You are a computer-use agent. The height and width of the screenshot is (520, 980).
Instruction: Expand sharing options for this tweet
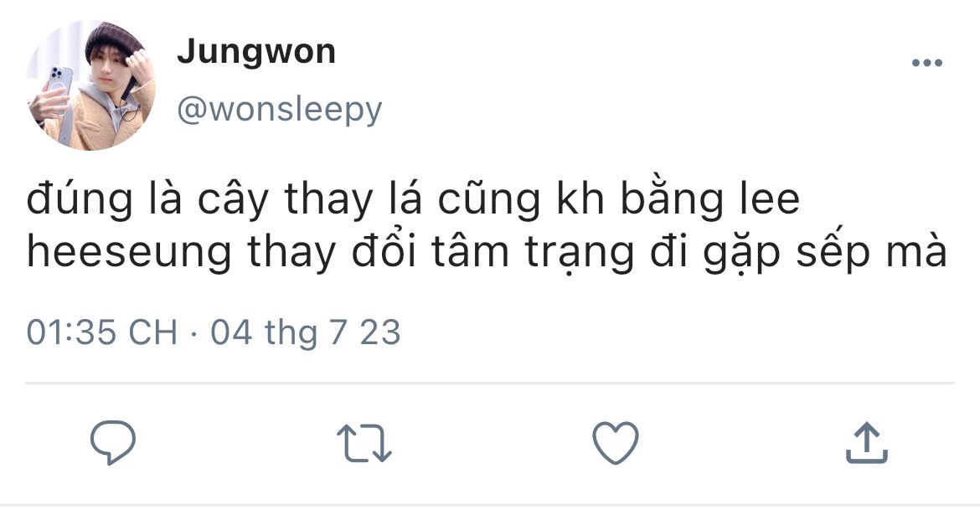[x=867, y=442]
